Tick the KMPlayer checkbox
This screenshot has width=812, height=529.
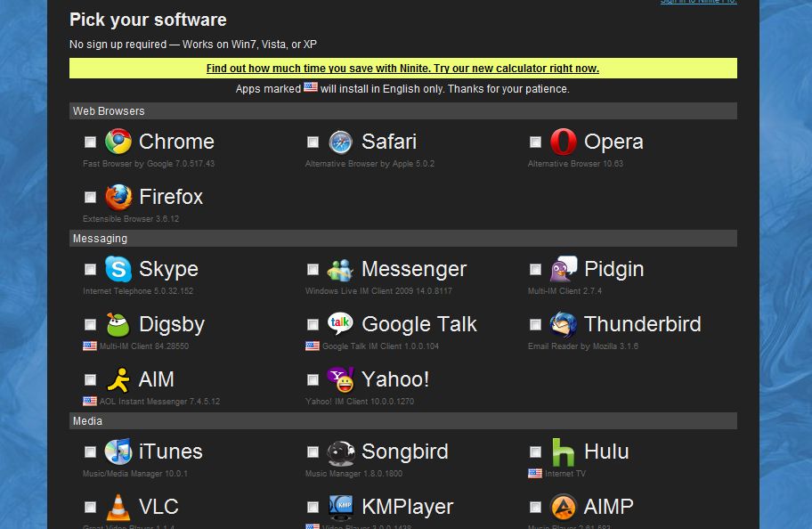313,508
